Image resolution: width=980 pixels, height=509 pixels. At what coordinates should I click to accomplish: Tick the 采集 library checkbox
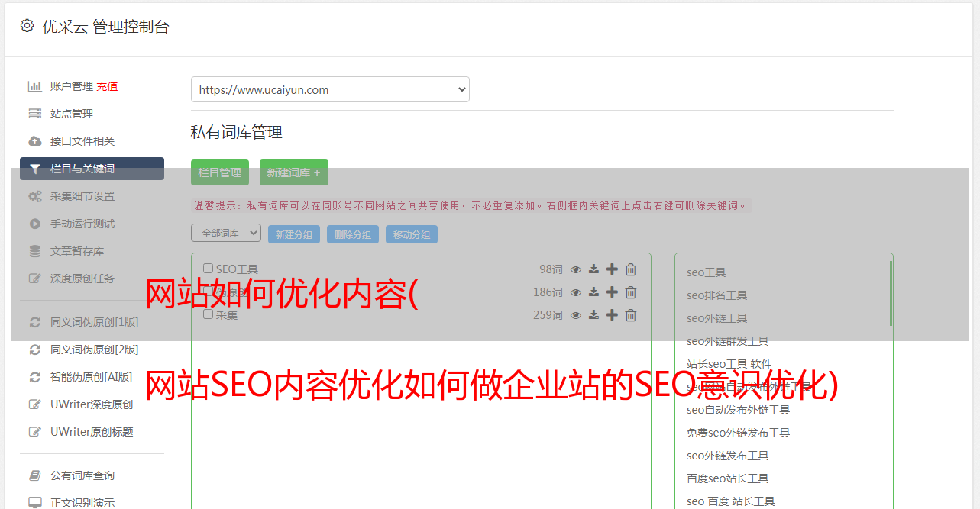coord(208,314)
